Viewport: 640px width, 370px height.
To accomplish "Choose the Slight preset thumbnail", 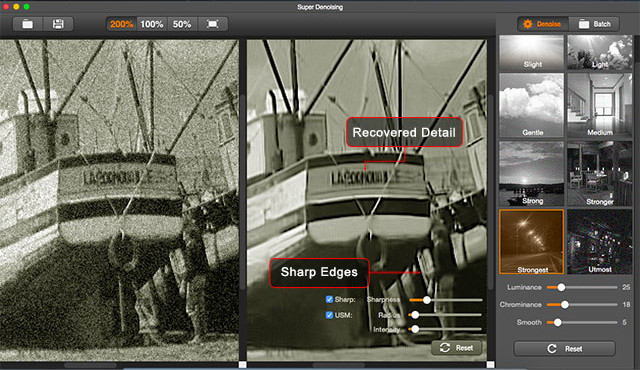I will tap(531, 52).
